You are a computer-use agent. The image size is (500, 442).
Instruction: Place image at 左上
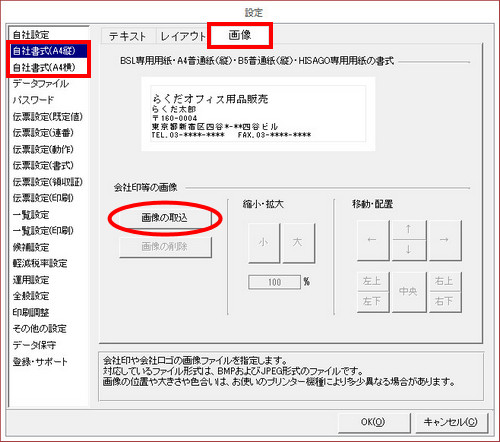[x=373, y=282]
